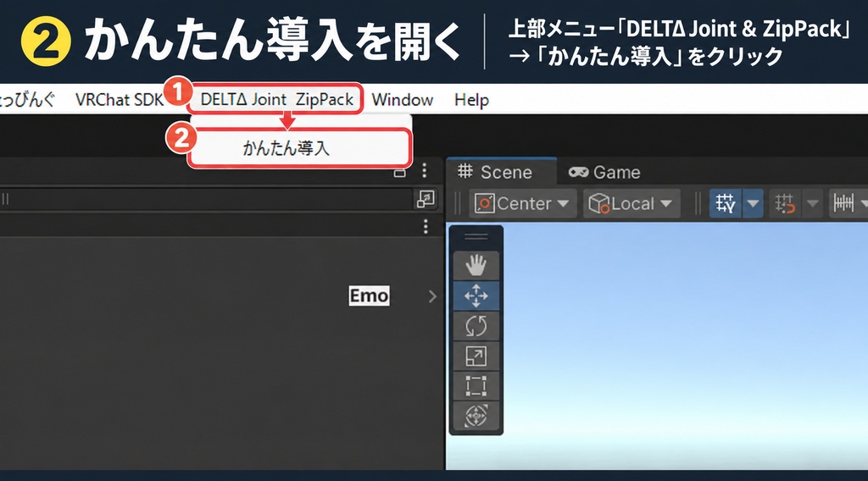Open the VRChat SDK menu
Screen dimensions: 868x481
(x=119, y=100)
